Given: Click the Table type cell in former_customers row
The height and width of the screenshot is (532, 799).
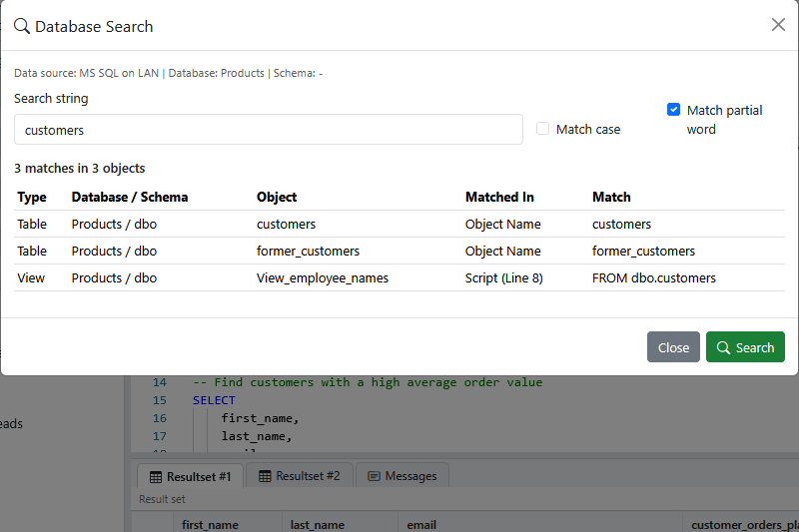Looking at the screenshot, I should click(32, 251).
